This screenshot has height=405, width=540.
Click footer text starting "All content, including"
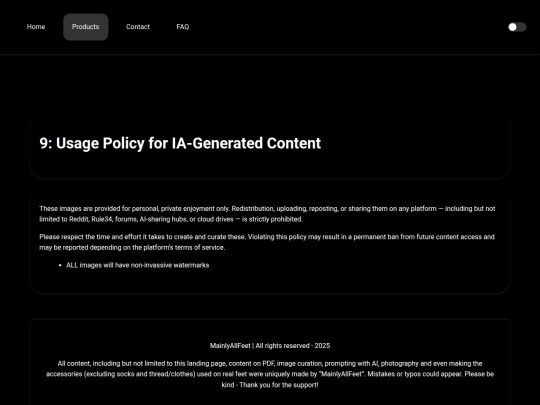click(x=270, y=374)
